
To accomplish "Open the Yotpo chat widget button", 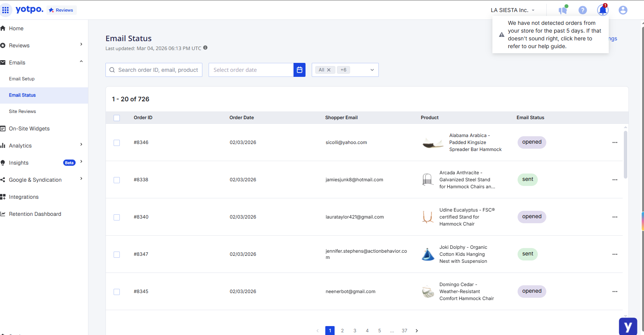I will pyautogui.click(x=628, y=326).
